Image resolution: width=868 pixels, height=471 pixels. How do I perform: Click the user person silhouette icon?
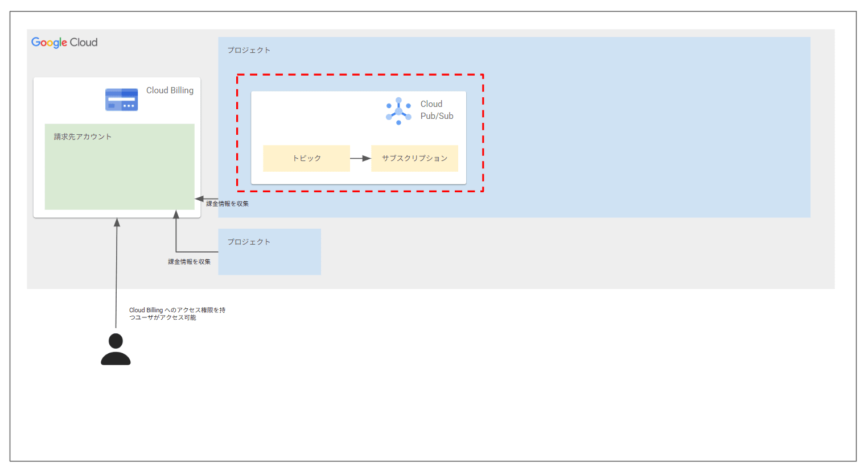tap(116, 349)
